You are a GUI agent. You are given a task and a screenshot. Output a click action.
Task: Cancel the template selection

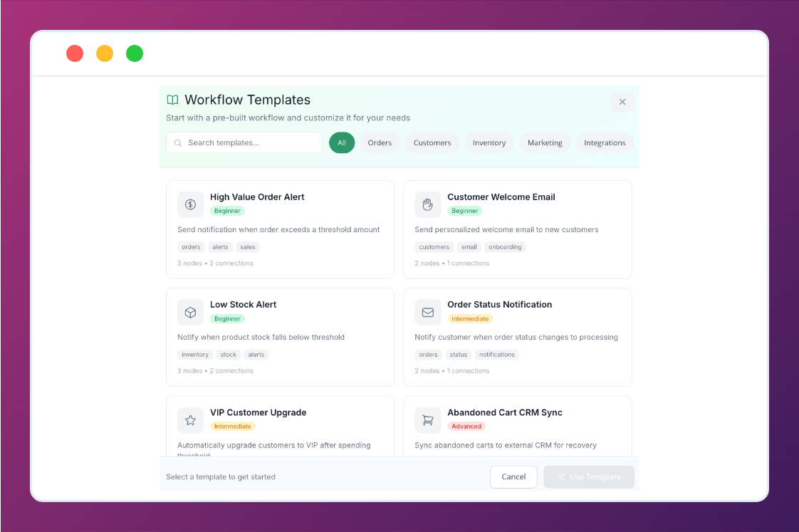[x=513, y=477]
